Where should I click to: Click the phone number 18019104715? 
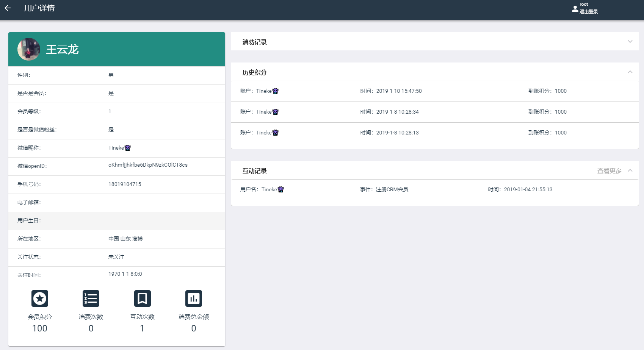(x=125, y=184)
